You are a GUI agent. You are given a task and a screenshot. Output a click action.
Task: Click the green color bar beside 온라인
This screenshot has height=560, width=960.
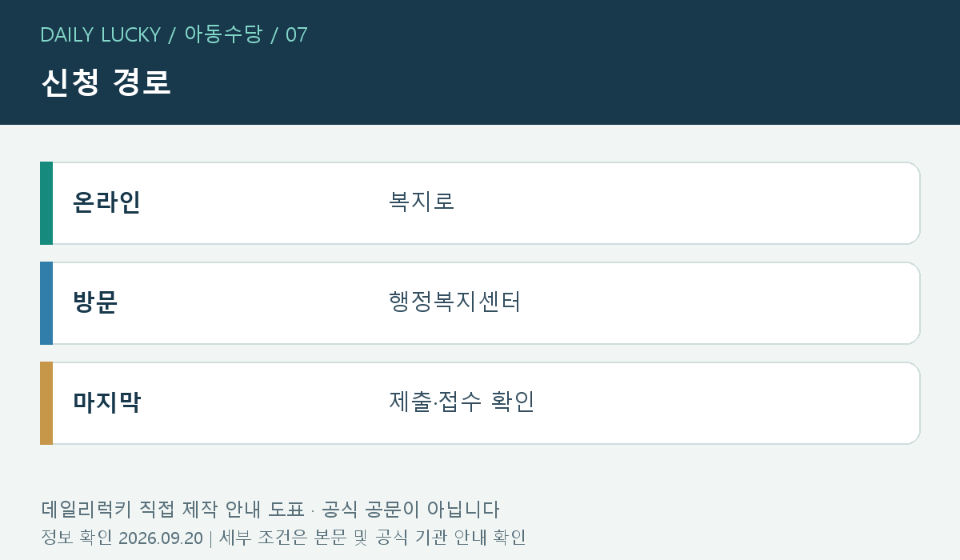(46, 203)
